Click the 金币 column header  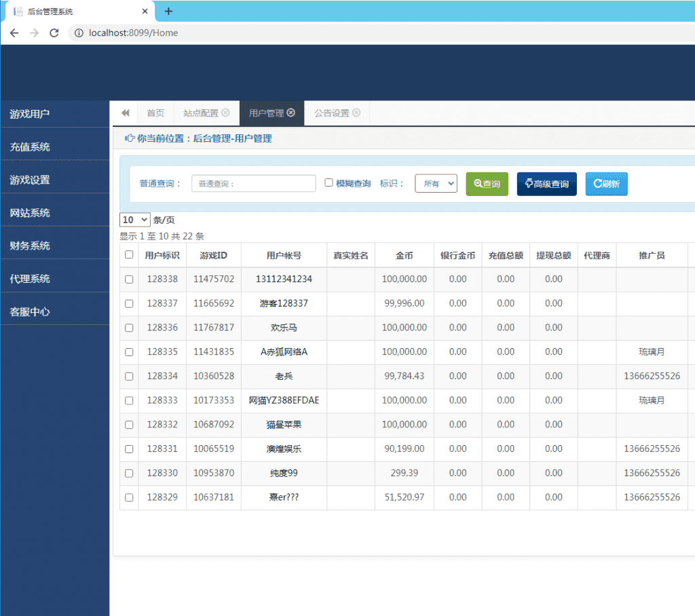pos(405,255)
